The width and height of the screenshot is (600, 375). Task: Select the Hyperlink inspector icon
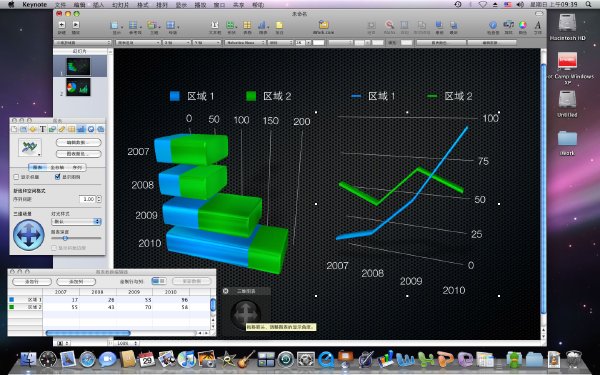(91, 129)
